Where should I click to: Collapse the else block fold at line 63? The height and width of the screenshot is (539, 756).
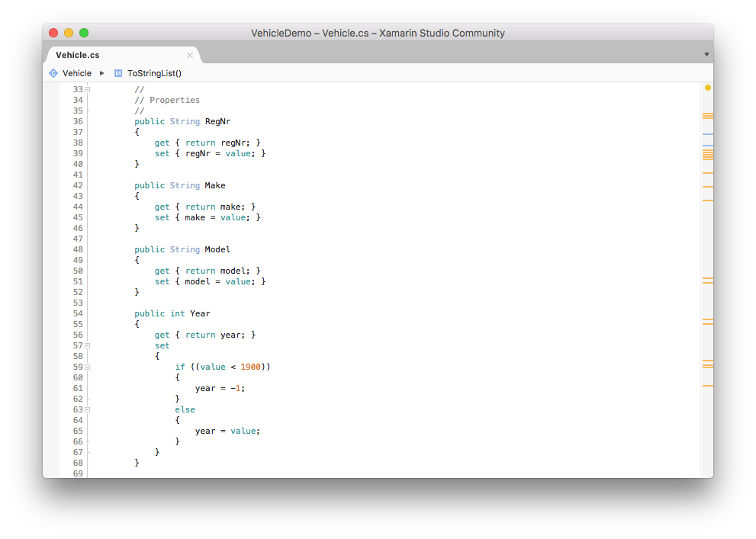[87, 410]
